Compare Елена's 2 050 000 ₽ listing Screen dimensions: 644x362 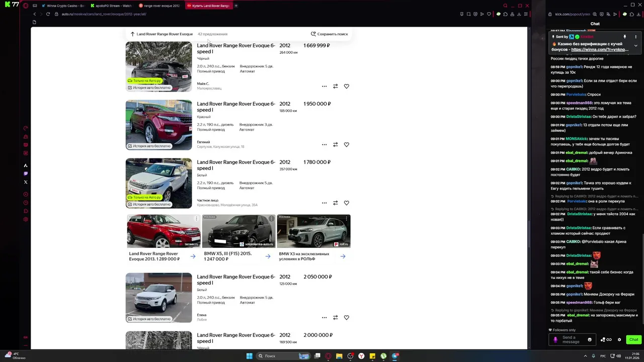click(x=336, y=318)
